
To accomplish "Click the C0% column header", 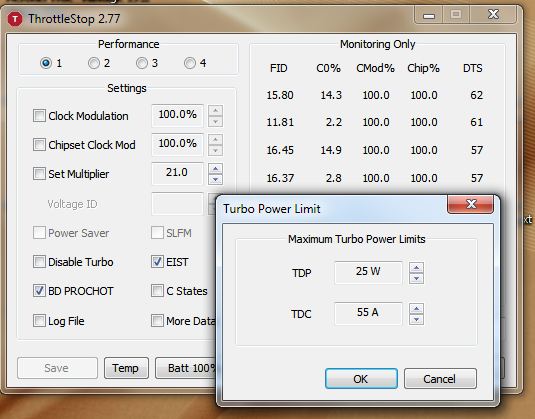I will [328, 68].
